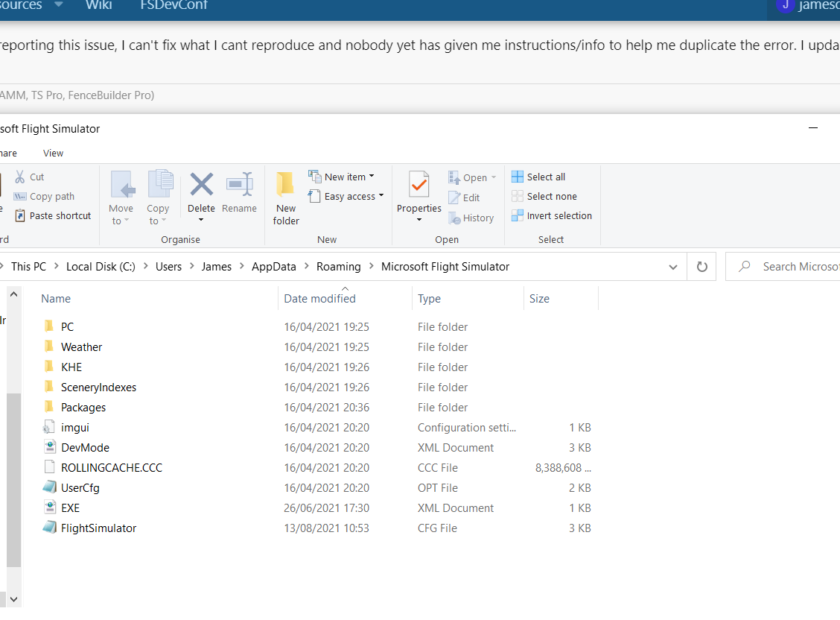The image size is (840, 620).
Task: Click the Properties checkmark icon
Action: tap(419, 185)
